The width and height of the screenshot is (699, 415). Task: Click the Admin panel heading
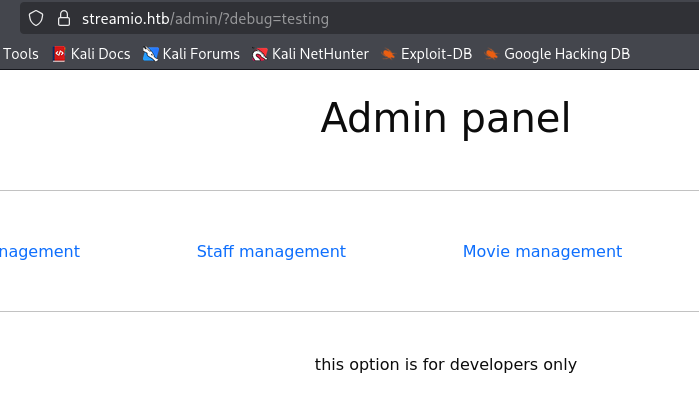coord(445,118)
